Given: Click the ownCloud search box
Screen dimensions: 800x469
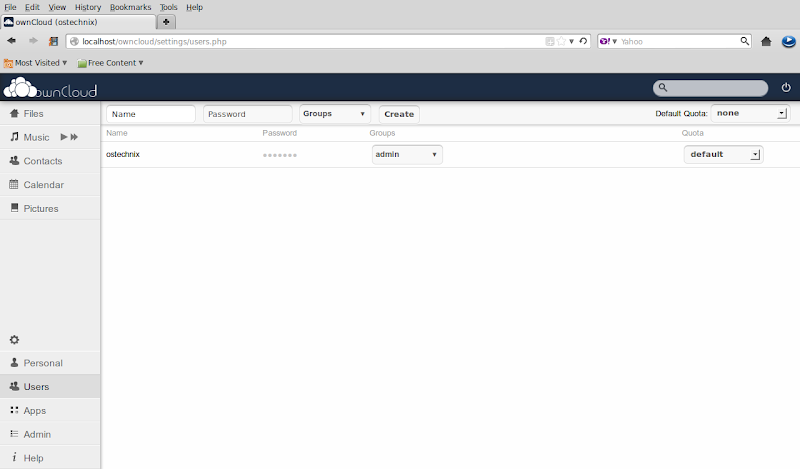Looking at the screenshot, I should [710, 88].
